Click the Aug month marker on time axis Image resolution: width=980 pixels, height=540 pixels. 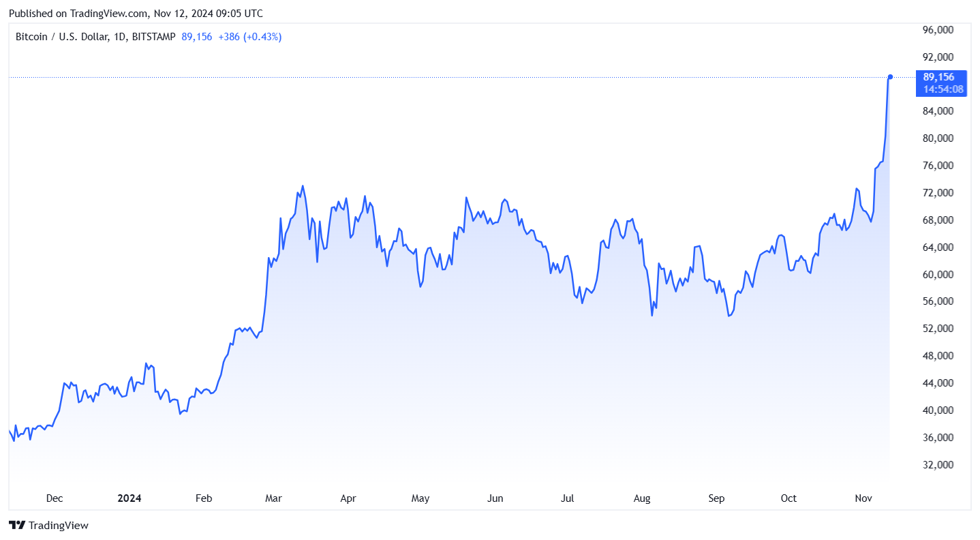[x=642, y=498]
